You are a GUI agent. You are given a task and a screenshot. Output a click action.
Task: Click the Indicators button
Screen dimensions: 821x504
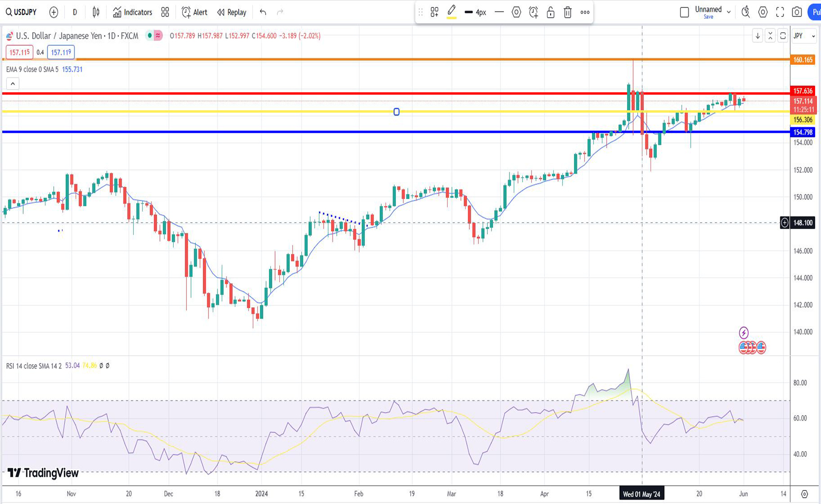132,12
